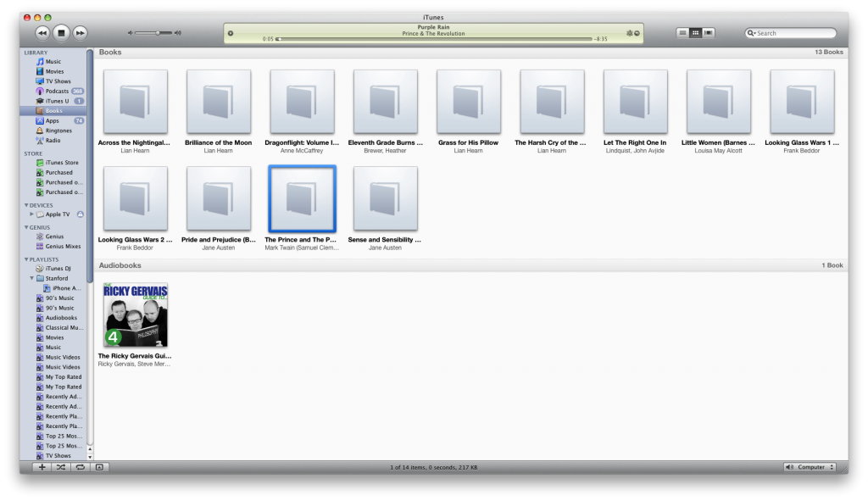Select Let The Right One In book
868x501 pixels.
(x=636, y=102)
